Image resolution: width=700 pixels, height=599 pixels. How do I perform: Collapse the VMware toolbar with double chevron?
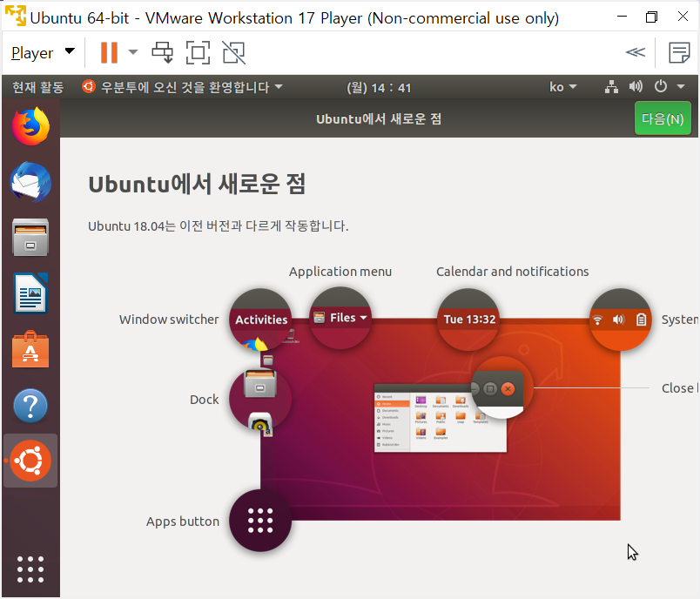635,52
